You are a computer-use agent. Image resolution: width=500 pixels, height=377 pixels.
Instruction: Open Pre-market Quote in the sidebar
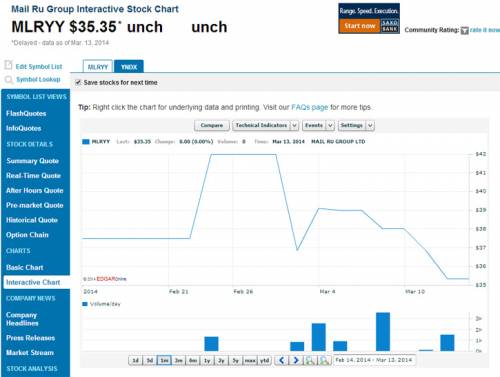[x=35, y=205]
